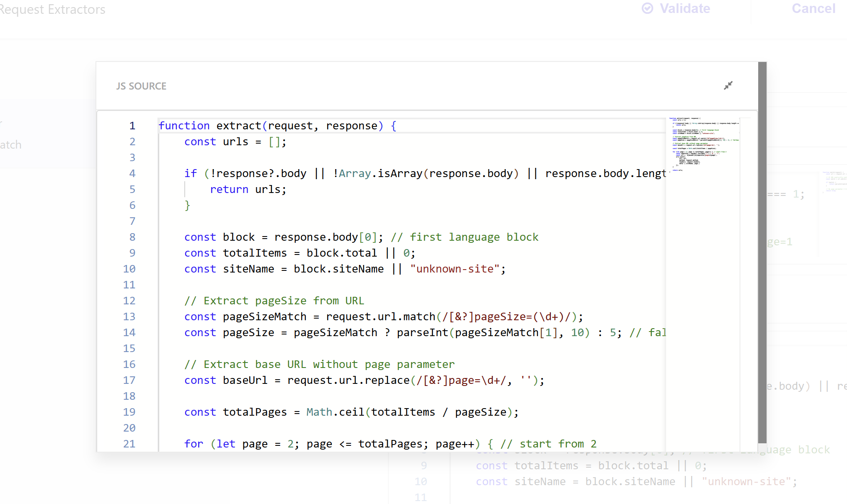Viewport: 847px width, 504px height.
Task: Click the 'Extract pageSize from URL' comment
Action: click(274, 301)
